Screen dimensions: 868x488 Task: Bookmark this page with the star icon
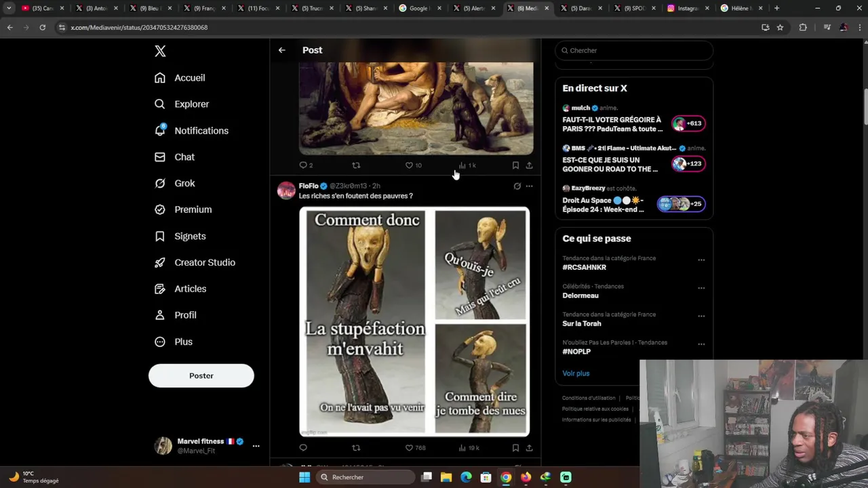point(780,27)
